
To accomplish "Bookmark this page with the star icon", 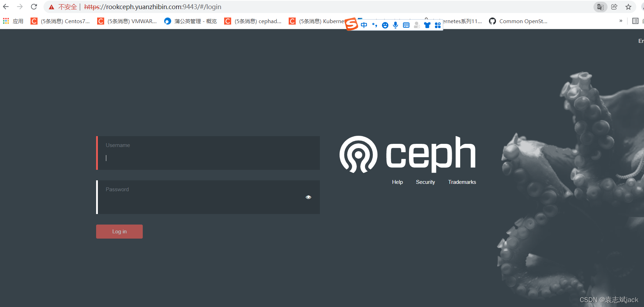I will 628,7.
